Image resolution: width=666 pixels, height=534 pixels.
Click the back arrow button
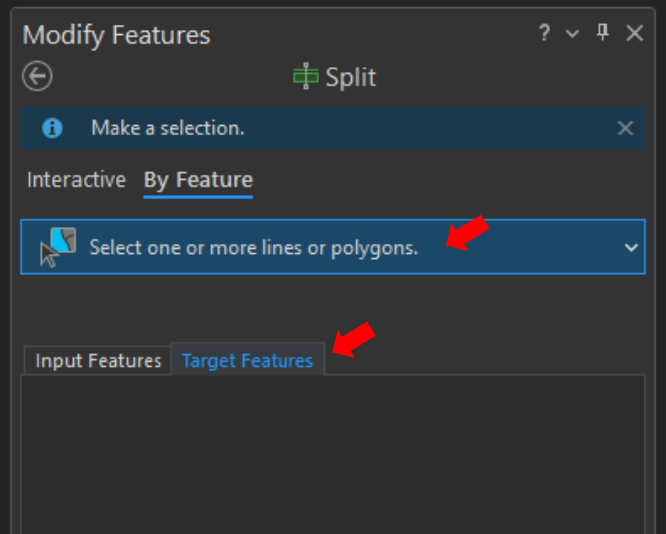pyautogui.click(x=37, y=76)
